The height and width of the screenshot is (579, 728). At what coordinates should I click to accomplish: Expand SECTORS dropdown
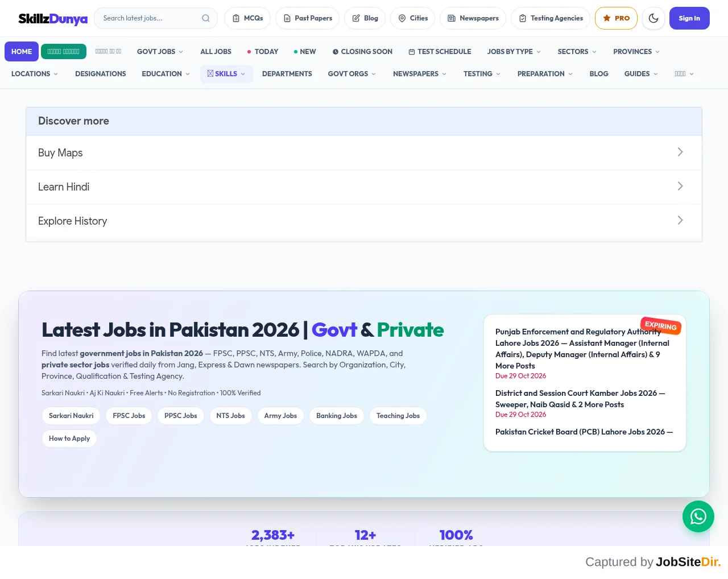pyautogui.click(x=577, y=52)
